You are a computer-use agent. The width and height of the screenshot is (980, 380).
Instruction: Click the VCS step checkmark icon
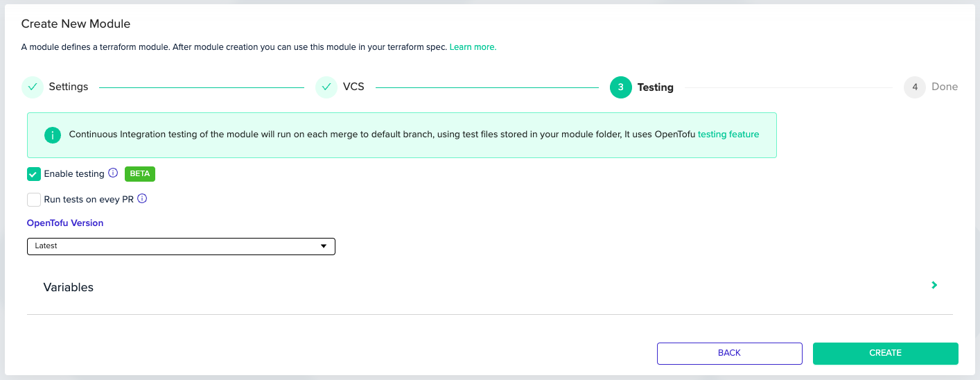(x=326, y=87)
